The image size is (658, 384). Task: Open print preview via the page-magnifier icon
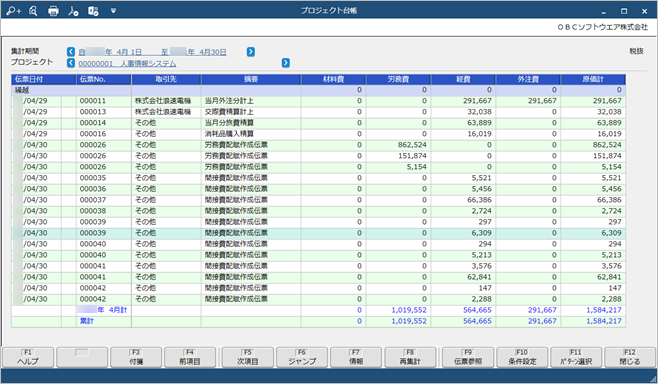(x=33, y=11)
